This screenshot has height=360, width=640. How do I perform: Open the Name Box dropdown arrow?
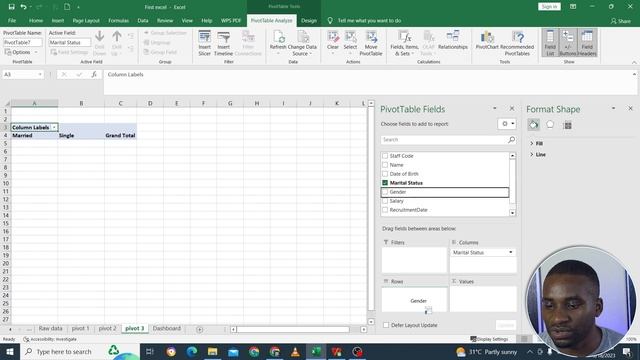(40, 74)
